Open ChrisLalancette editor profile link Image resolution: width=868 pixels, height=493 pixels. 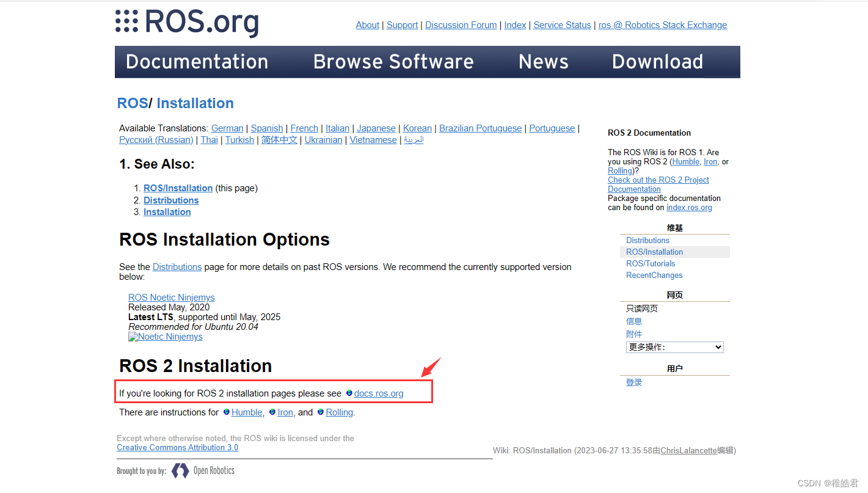coord(688,451)
